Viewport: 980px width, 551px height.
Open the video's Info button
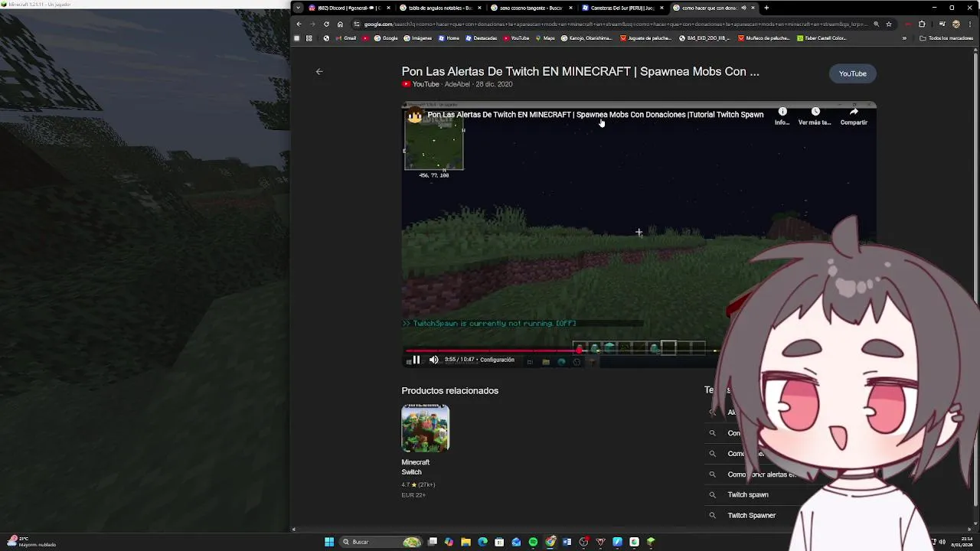(782, 116)
